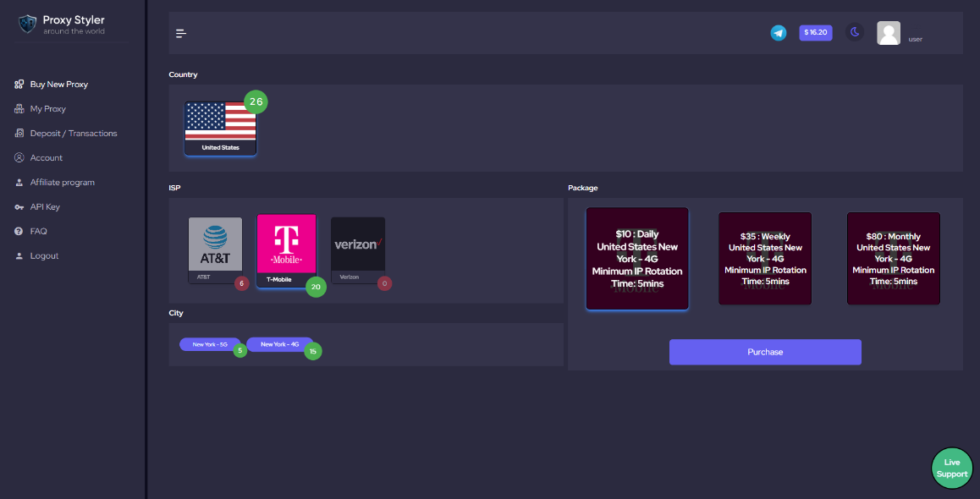Switch theme with the moon icon
The height and width of the screenshot is (499, 980).
pos(855,32)
